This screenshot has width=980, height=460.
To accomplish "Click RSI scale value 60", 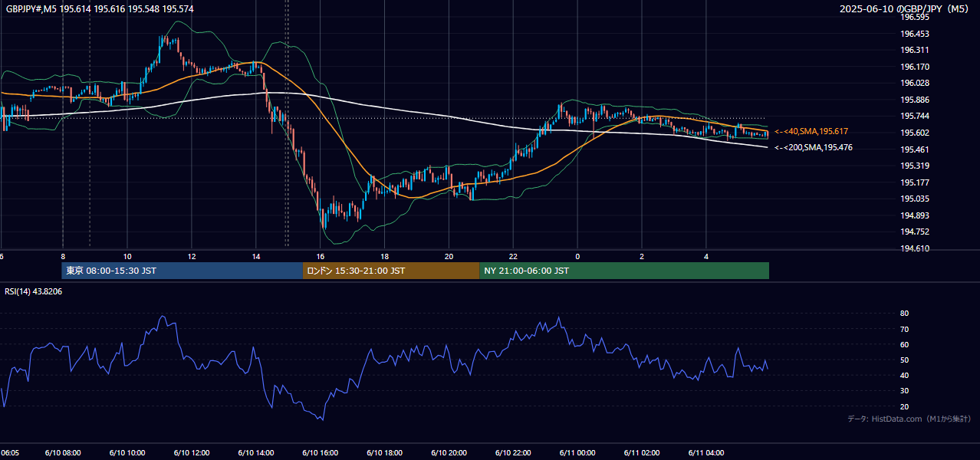I will [905, 344].
